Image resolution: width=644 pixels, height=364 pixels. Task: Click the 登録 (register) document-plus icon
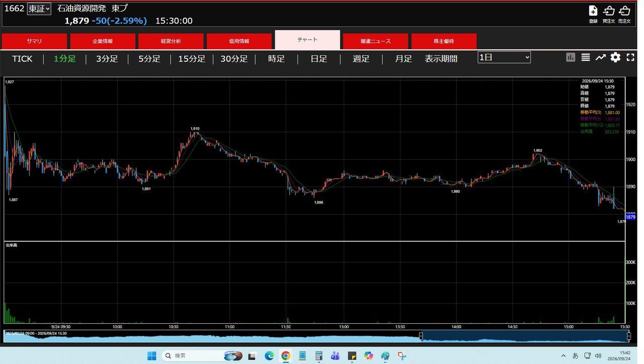(593, 11)
